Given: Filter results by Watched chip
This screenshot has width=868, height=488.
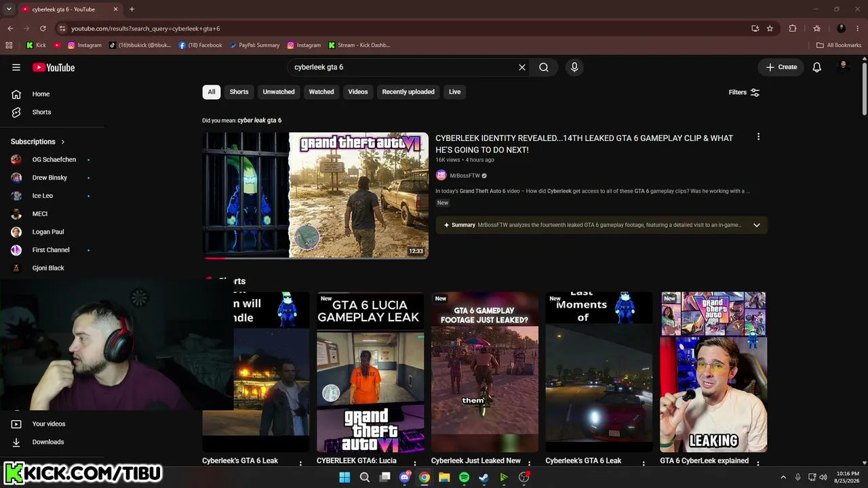Looking at the screenshot, I should [x=321, y=92].
